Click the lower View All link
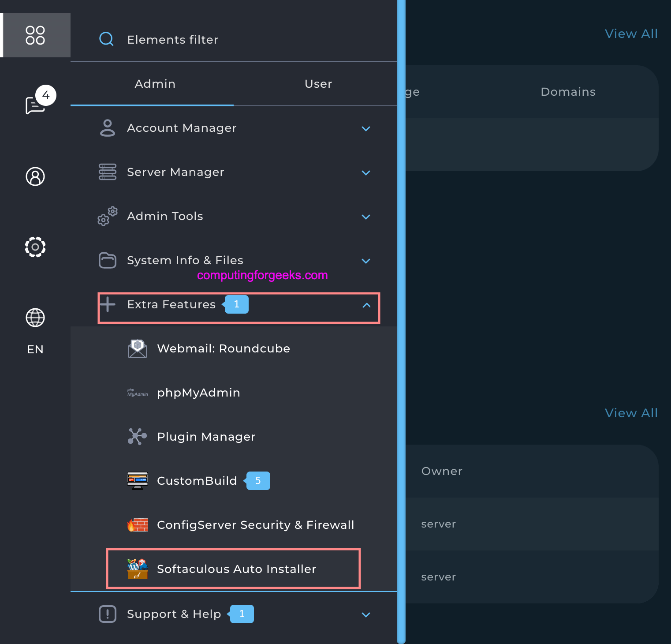The image size is (671, 644). (x=631, y=413)
